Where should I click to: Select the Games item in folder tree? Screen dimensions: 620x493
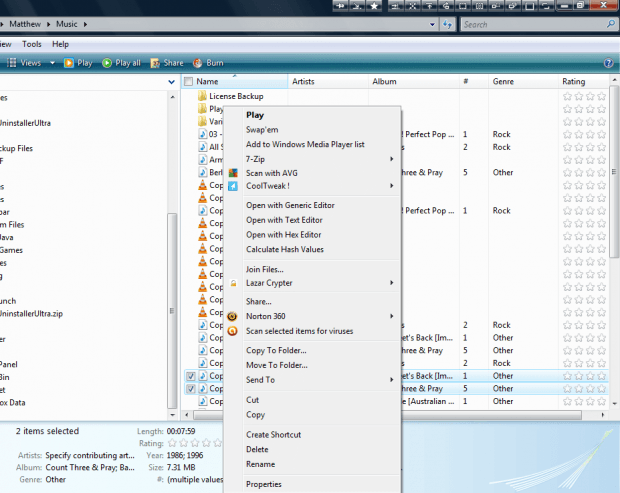pos(11,250)
